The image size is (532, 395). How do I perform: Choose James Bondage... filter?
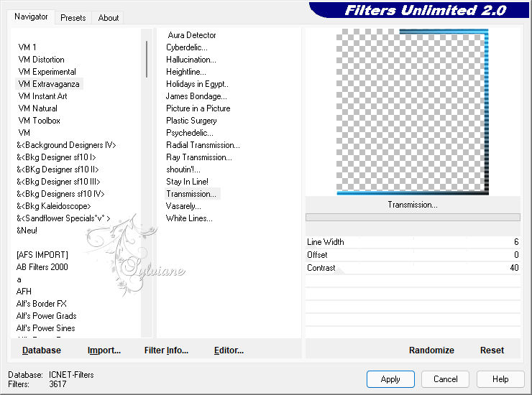pos(196,96)
